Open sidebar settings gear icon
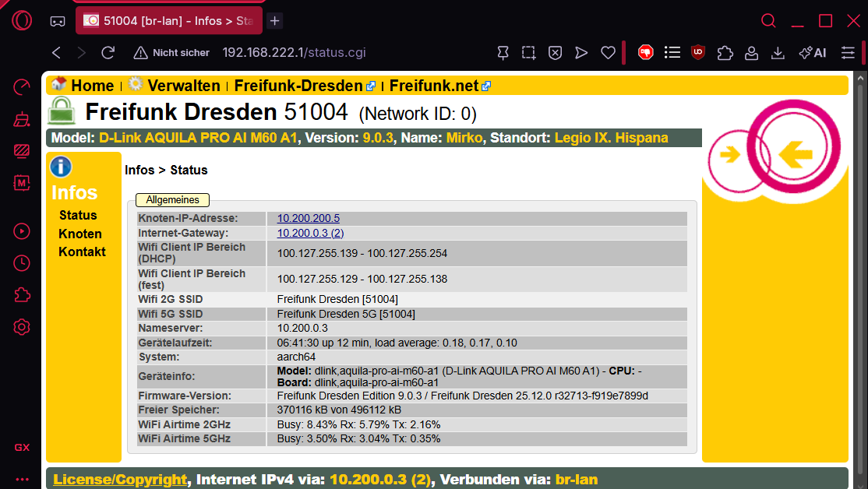868x489 pixels. pos(22,327)
